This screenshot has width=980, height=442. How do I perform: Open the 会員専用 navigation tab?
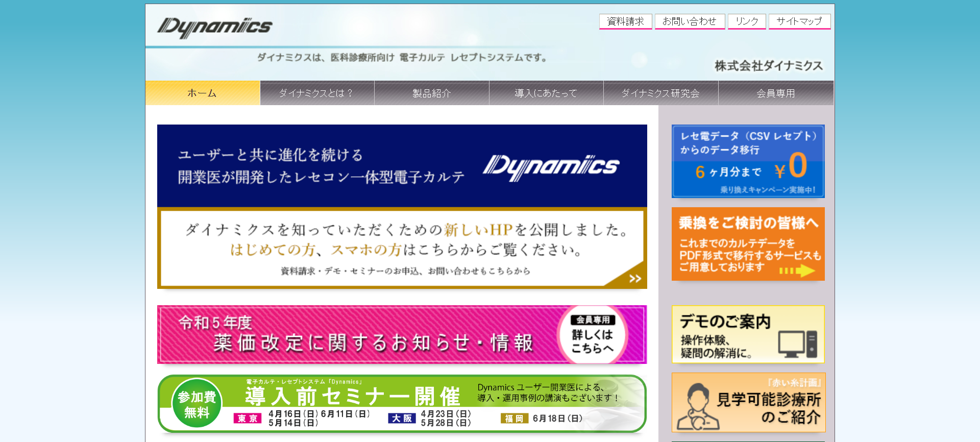pyautogui.click(x=776, y=93)
